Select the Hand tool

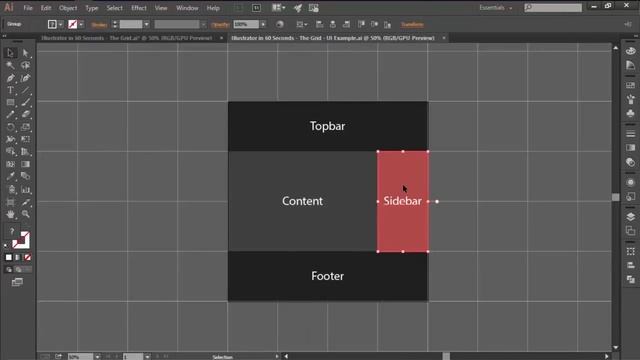(10, 214)
